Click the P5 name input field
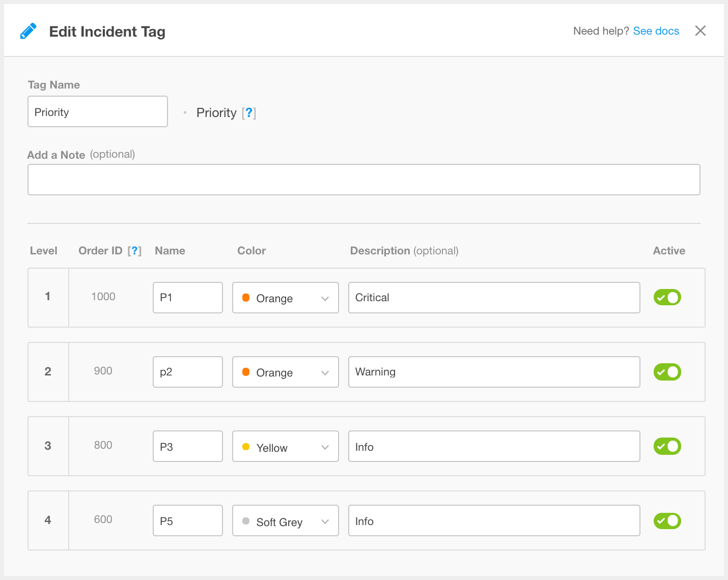Screen dimensions: 728x580 [187, 520]
